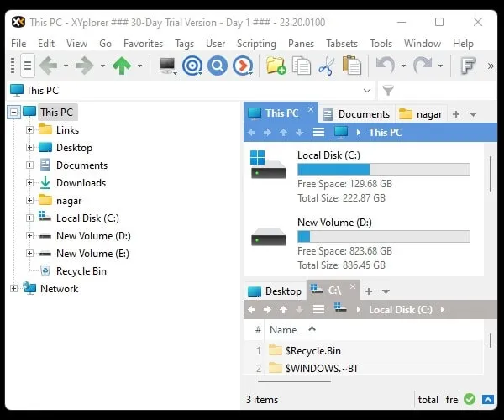
Task: Open the Undo dropdown arrow
Action: point(403,66)
